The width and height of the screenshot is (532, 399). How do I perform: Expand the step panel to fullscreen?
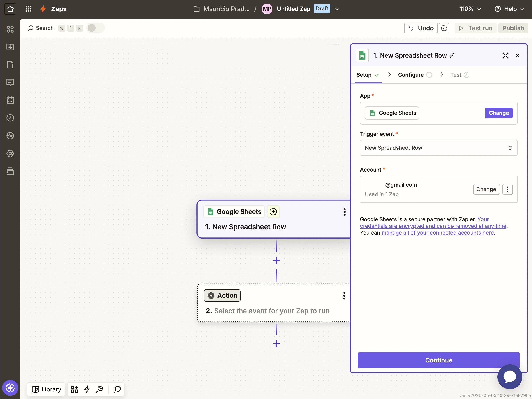505,56
